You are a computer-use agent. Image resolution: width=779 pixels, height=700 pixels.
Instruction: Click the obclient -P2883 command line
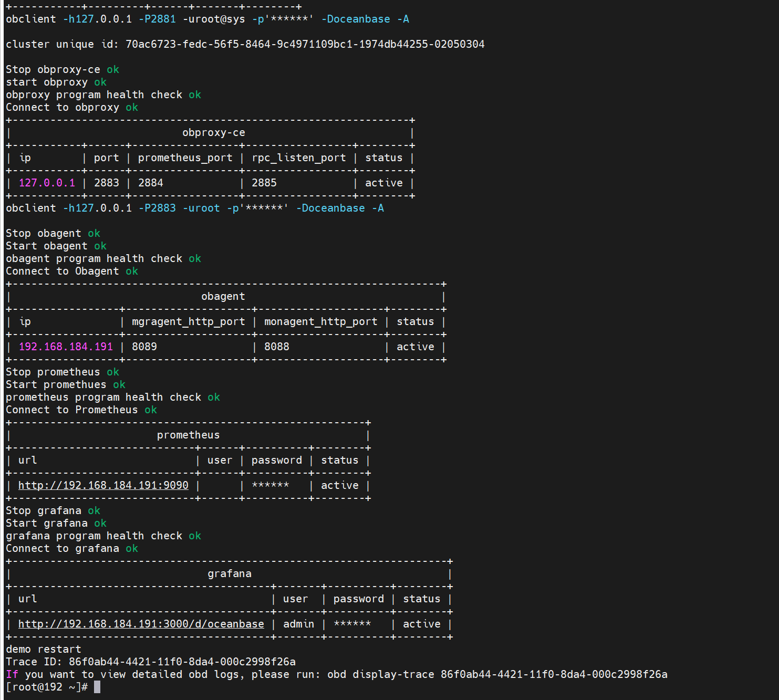coord(195,208)
